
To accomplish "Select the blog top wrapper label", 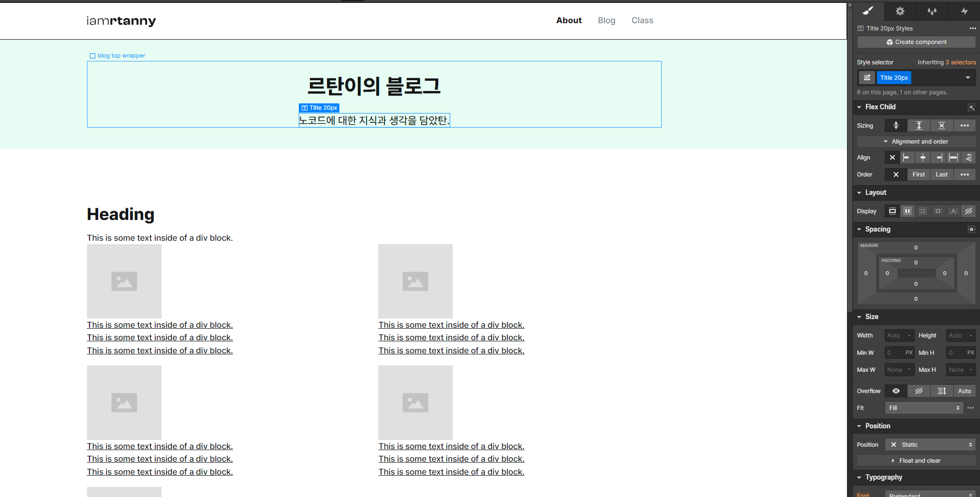I will (118, 56).
